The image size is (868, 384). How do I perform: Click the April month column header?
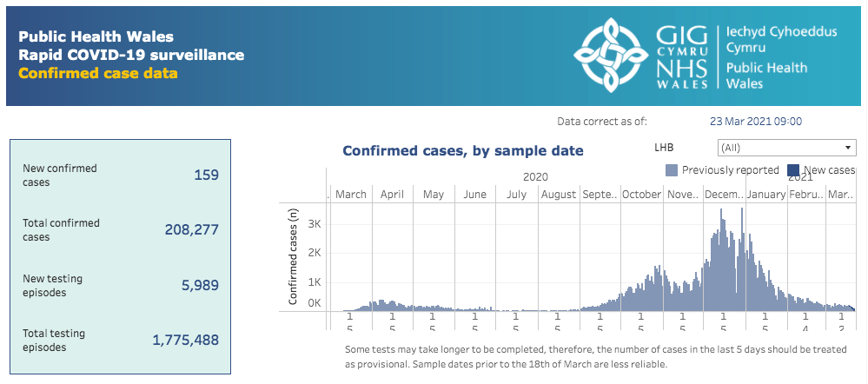pos(392,195)
